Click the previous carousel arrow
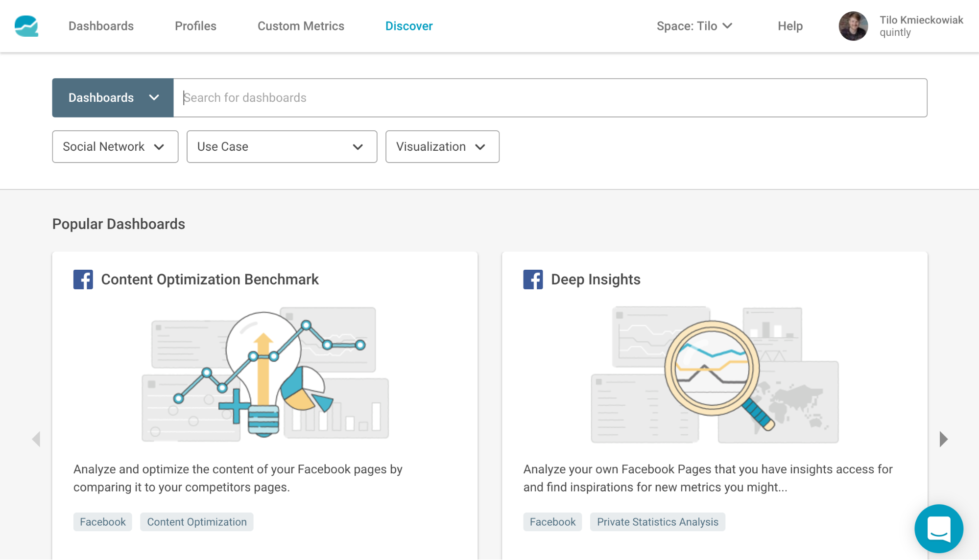This screenshot has width=979, height=560. (x=36, y=439)
